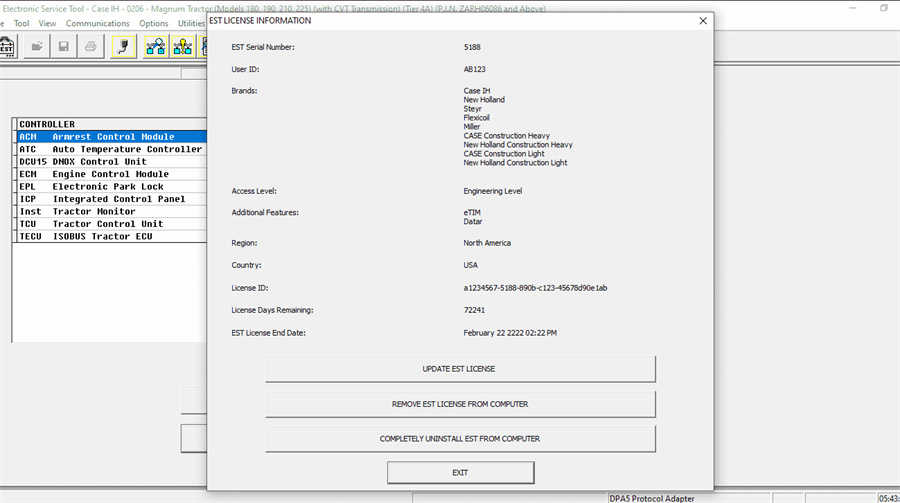This screenshot has width=900, height=503.
Task: Click the UPDATE EST LICENSE button
Action: (x=460, y=369)
